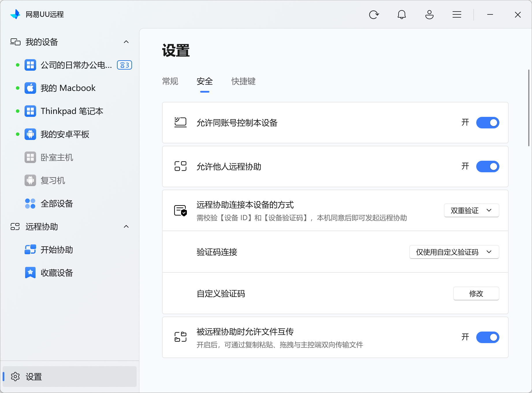Viewport: 532px width, 393px height.
Task: Open 收藏设备 label in sidebar
Action: [57, 273]
